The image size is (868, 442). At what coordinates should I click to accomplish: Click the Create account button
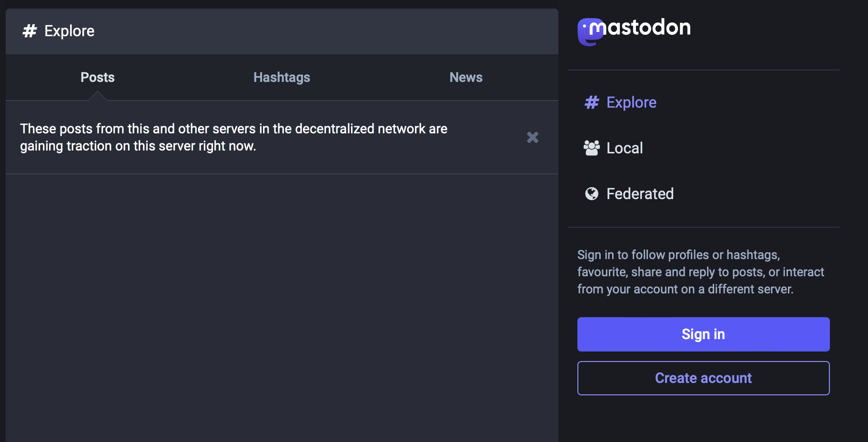(x=704, y=378)
